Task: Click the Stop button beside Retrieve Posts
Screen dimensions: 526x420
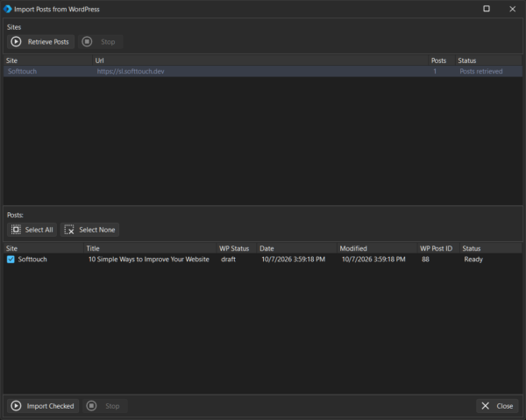Action: pos(100,42)
